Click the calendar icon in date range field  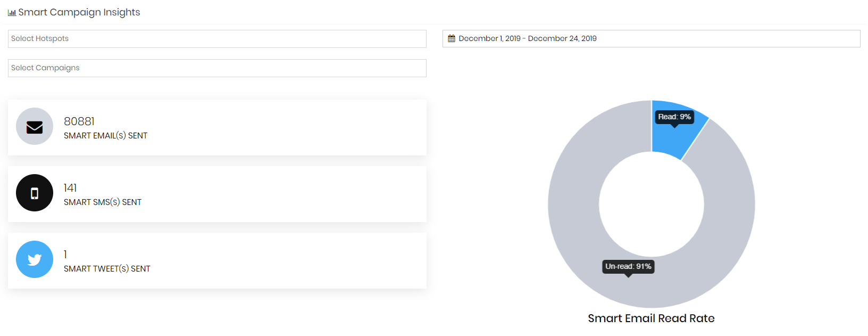452,38
